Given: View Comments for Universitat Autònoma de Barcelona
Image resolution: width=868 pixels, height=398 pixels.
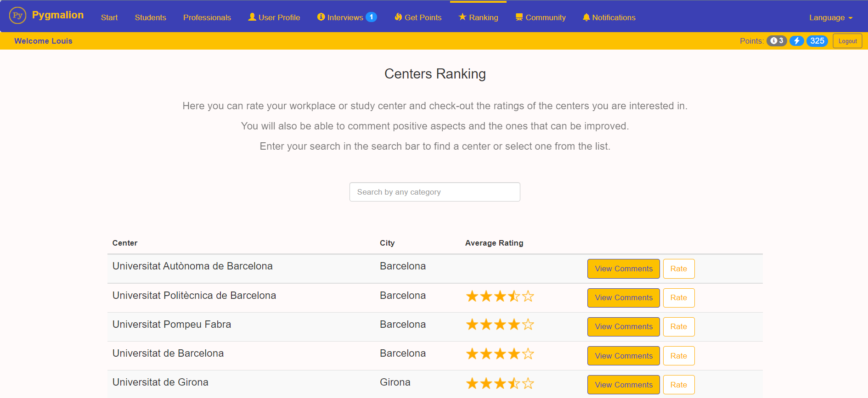Looking at the screenshot, I should 623,269.
